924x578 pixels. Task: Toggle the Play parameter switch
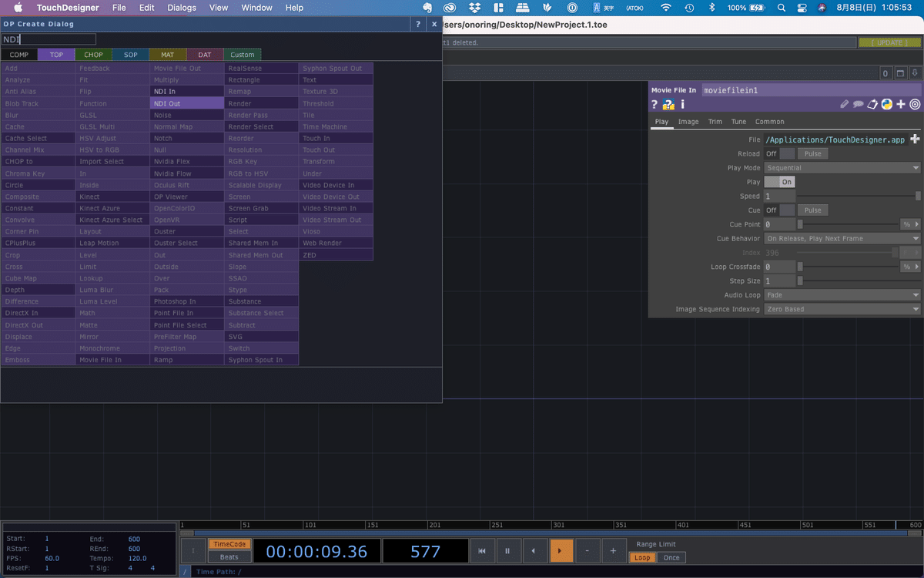778,182
